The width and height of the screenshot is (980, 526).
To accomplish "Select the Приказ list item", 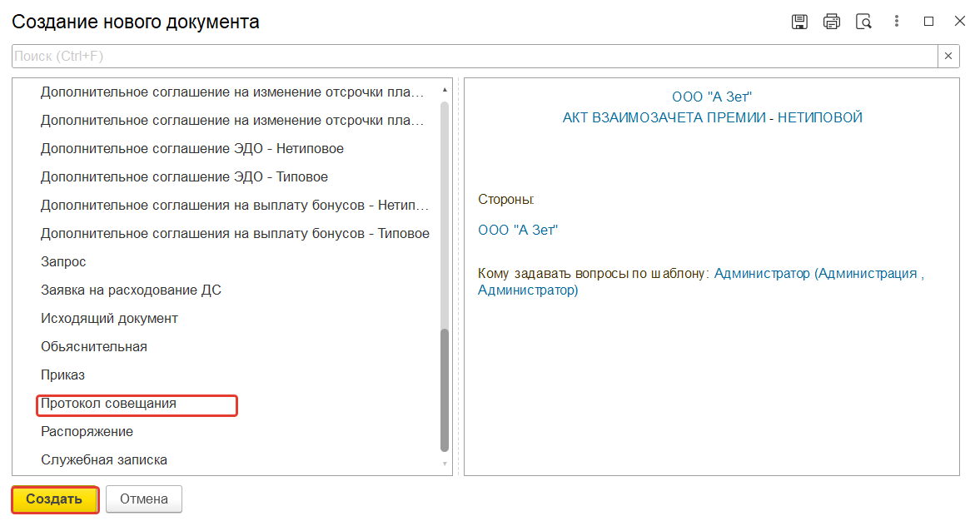I will [x=63, y=375].
